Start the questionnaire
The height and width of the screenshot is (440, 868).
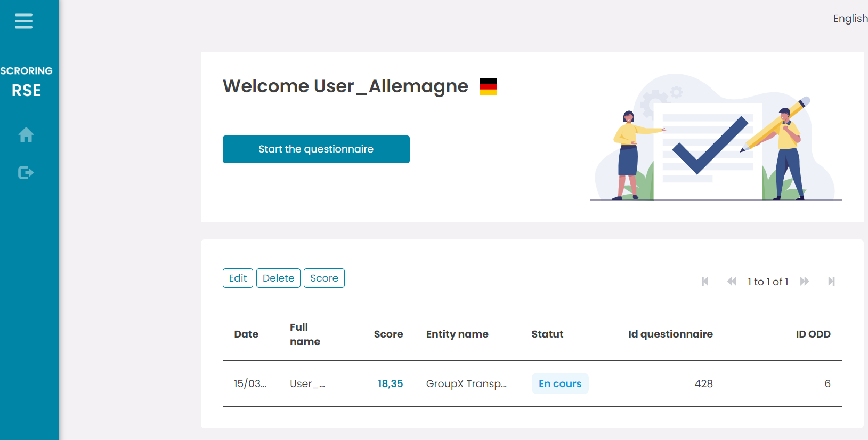pos(316,149)
